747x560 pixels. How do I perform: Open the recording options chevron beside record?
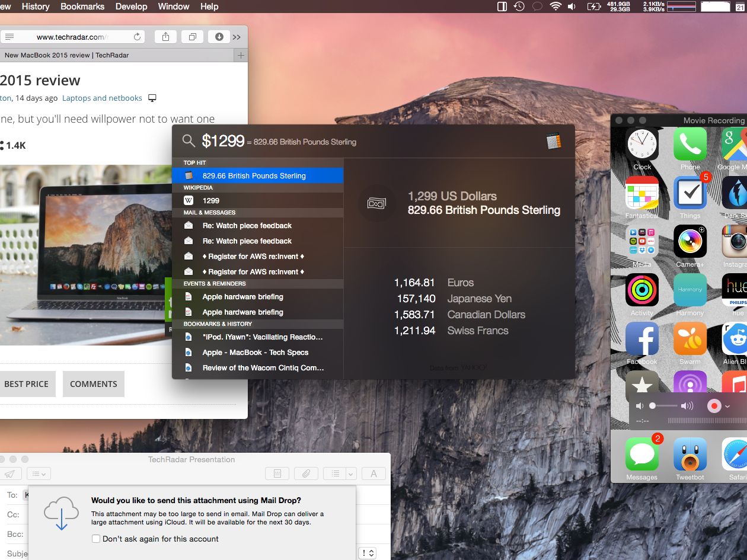click(x=727, y=407)
